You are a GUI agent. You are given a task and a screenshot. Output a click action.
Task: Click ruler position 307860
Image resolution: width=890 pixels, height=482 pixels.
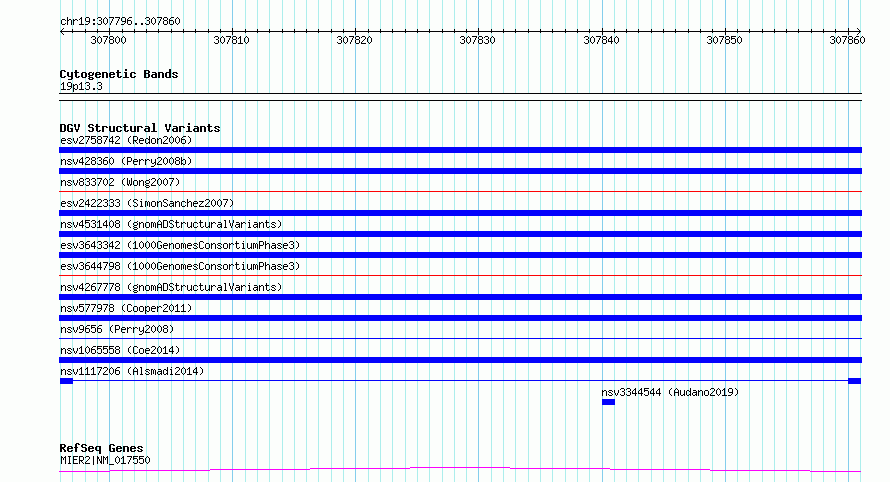tap(847, 40)
